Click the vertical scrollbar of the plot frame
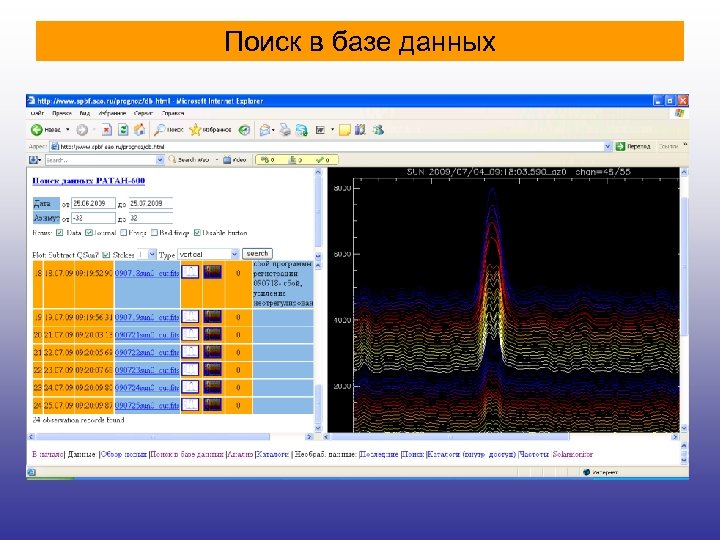The image size is (720, 540). click(x=684, y=300)
